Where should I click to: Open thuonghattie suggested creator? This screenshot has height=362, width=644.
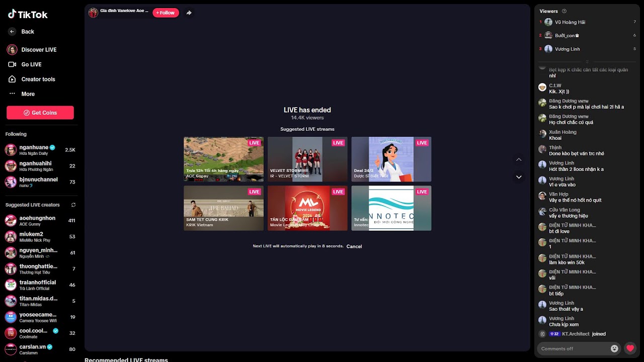coord(40,269)
